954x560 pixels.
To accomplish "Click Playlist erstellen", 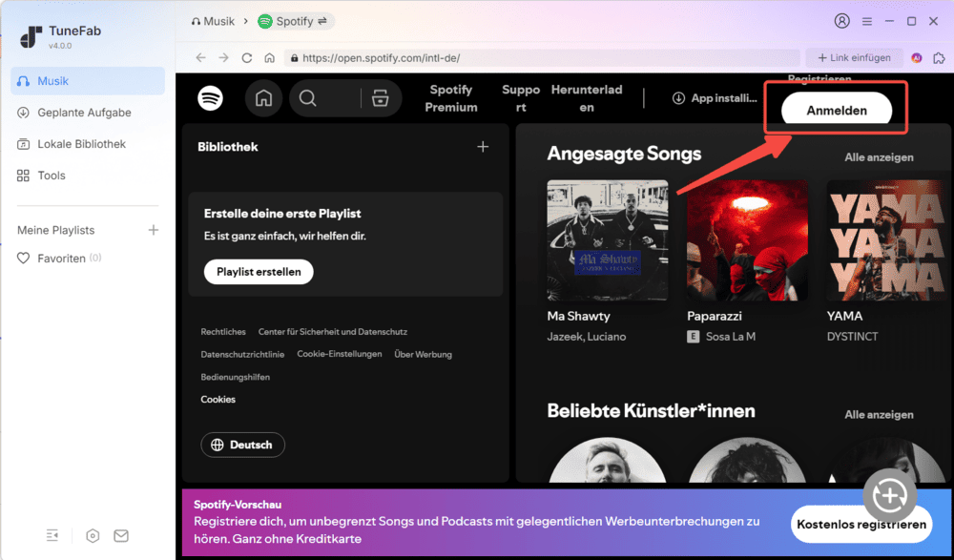I will point(258,271).
